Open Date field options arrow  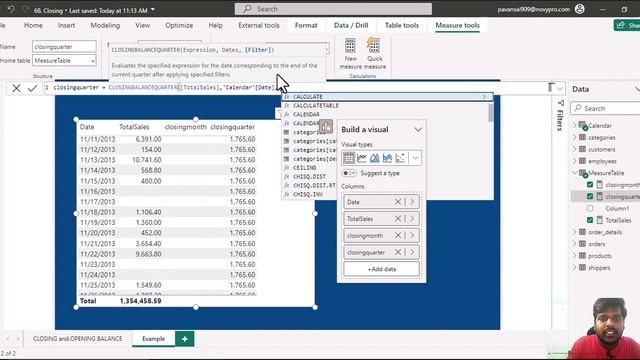(x=412, y=202)
